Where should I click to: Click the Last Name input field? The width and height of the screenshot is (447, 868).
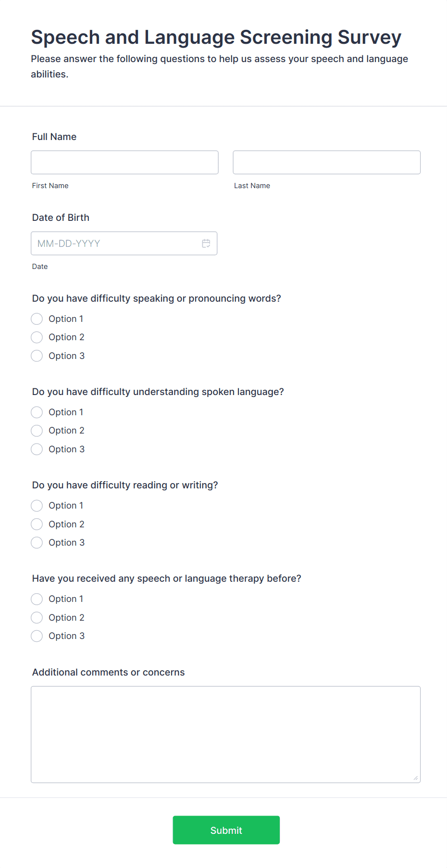(x=326, y=162)
